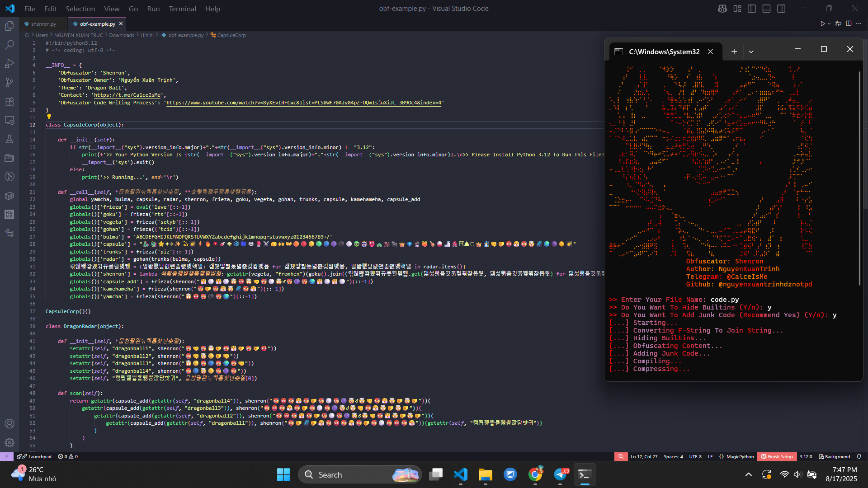
Task: Toggle the primary side bar
Action: pos(752,9)
